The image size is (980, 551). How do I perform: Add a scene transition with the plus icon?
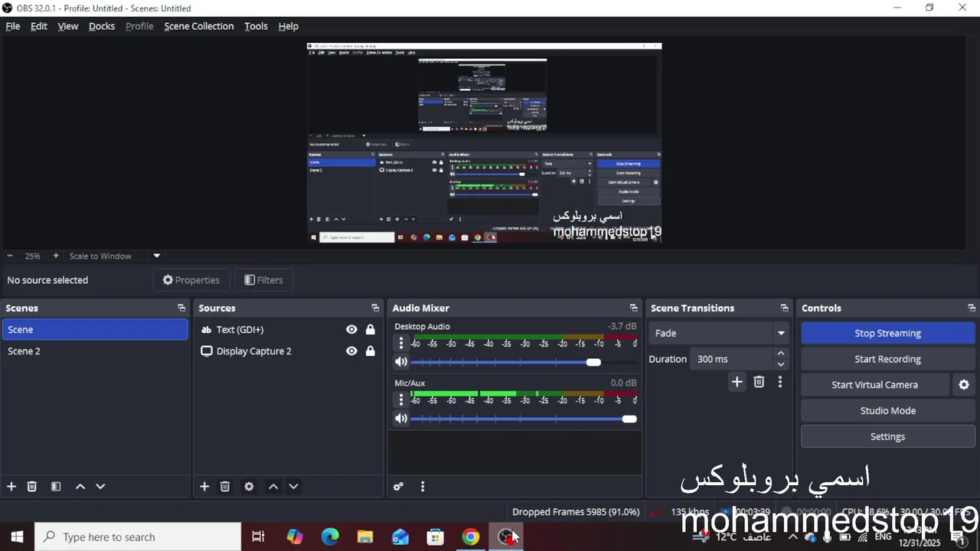[737, 382]
